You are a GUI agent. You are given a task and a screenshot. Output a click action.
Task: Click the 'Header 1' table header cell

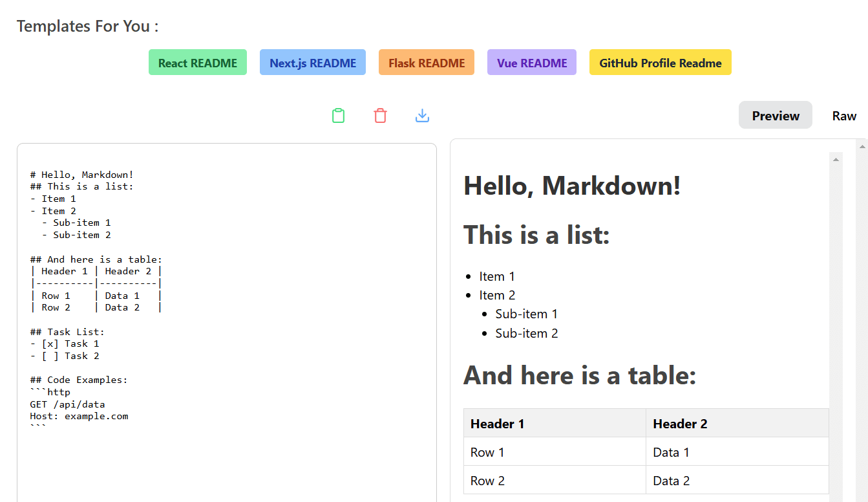point(555,423)
